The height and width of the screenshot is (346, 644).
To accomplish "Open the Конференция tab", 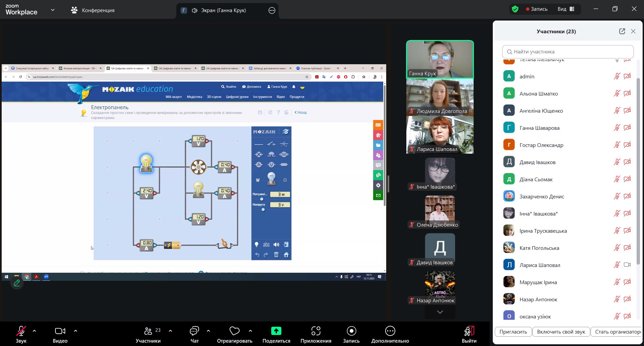I will tap(93, 10).
